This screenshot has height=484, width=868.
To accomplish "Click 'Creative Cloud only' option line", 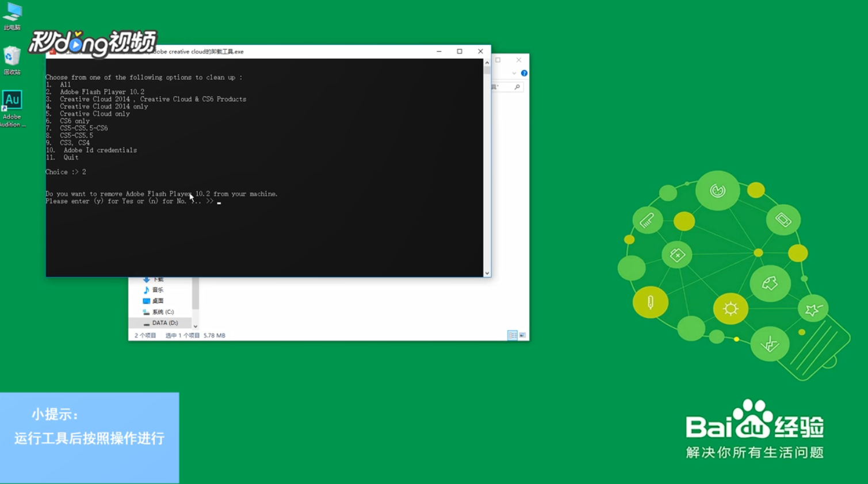I will point(87,114).
